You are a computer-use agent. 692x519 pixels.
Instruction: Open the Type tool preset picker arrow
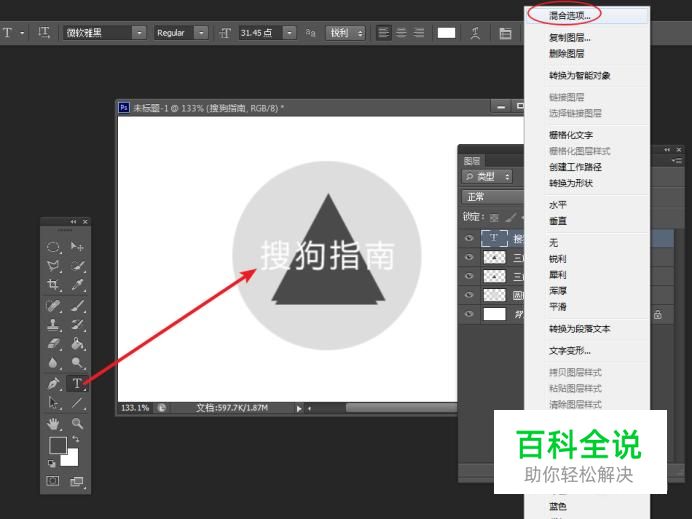22,33
